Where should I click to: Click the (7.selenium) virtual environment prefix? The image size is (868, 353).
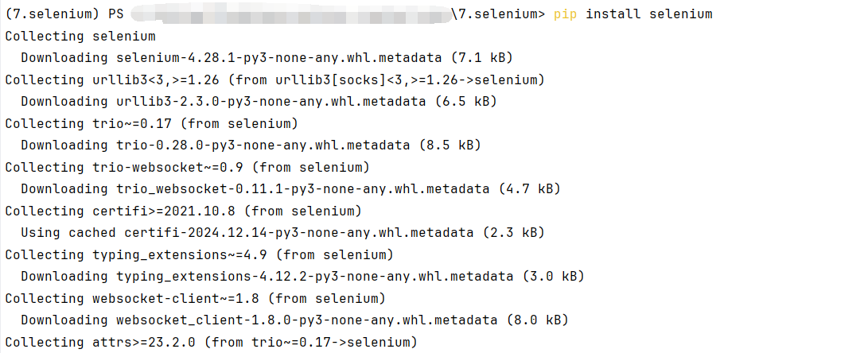tap(53, 14)
